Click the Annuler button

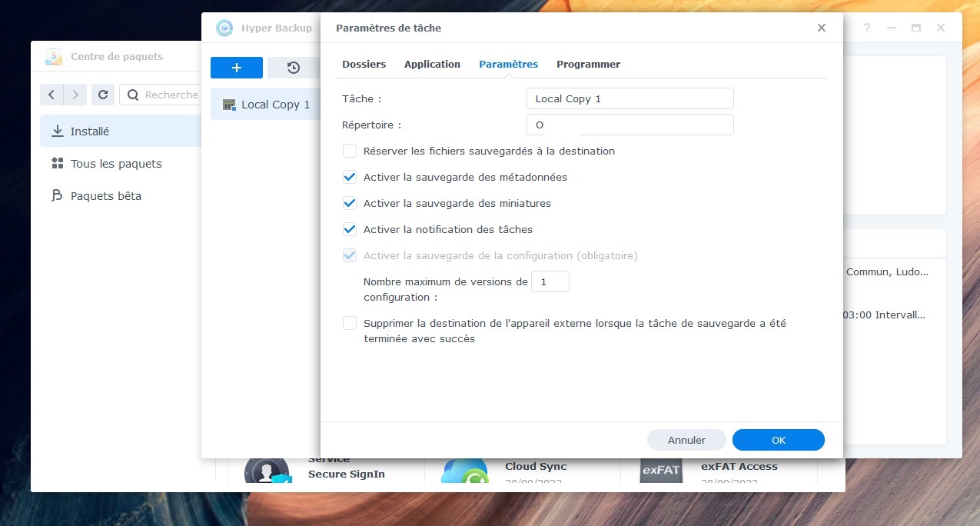tap(686, 440)
